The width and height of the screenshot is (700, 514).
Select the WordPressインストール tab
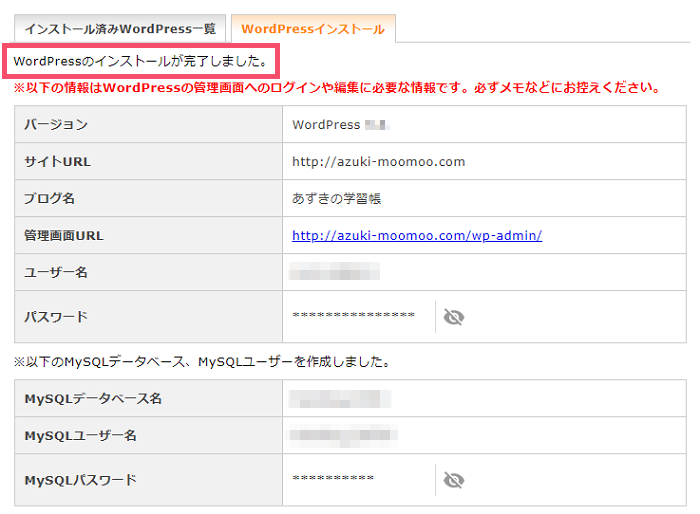point(313,29)
